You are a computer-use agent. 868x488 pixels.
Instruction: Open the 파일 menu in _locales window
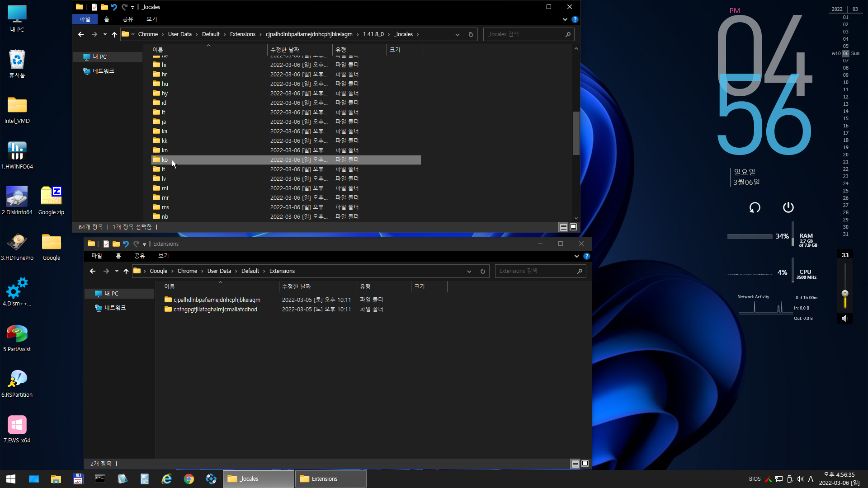click(x=85, y=19)
